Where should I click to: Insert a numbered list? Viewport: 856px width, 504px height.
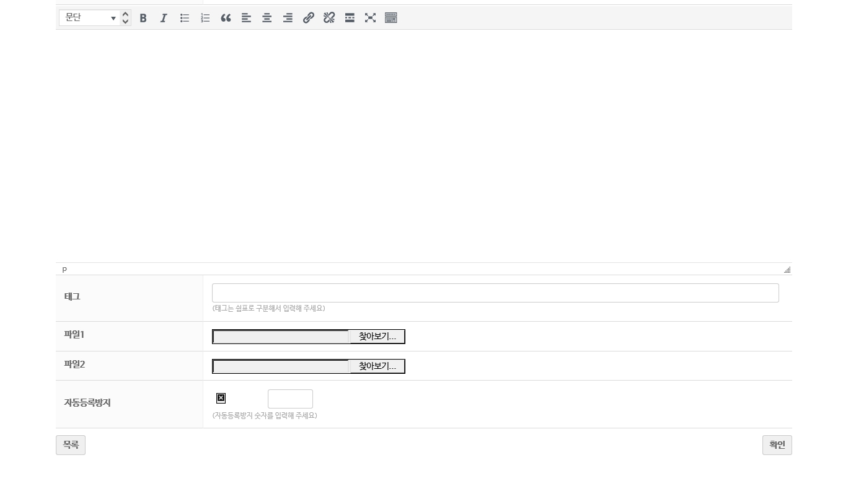coord(205,18)
